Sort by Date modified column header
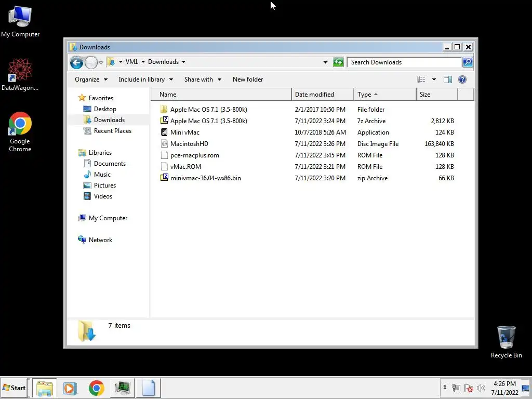The height and width of the screenshot is (399, 532). click(323, 95)
